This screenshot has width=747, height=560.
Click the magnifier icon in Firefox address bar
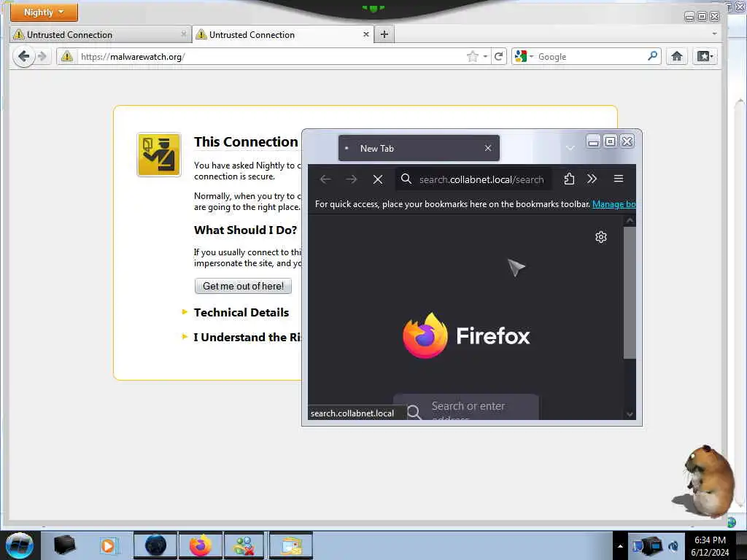point(406,179)
